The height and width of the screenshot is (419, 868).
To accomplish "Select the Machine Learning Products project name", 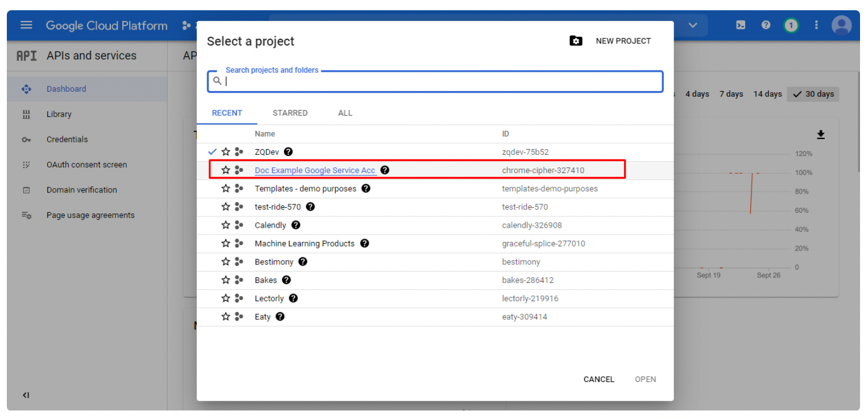I will coord(305,243).
